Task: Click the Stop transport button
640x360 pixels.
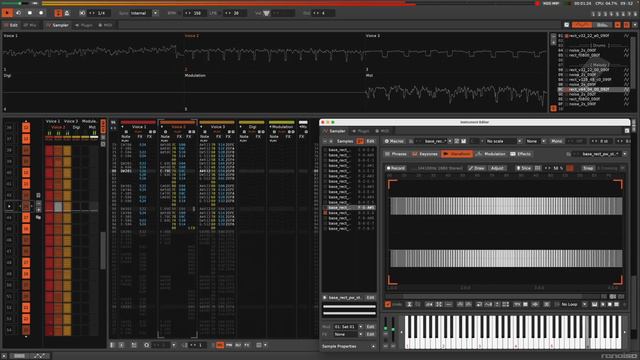Action: [30, 13]
